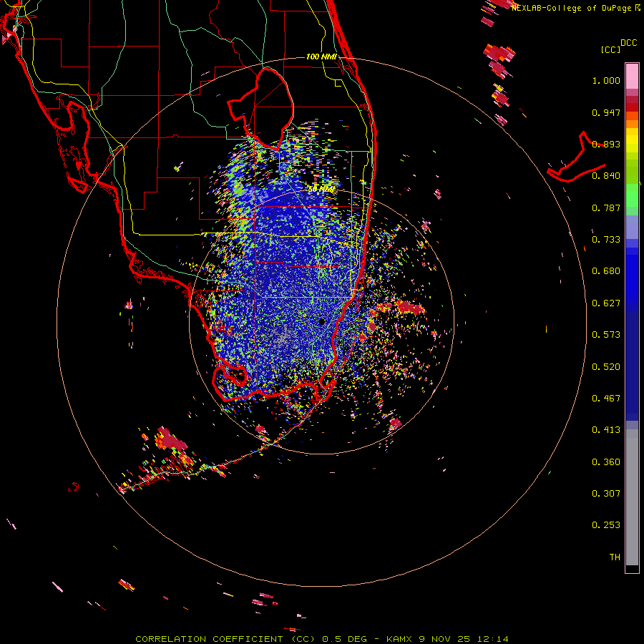644x644 pixels.
Task: Click the 0.5 DEG elevation text
Action: [345, 639]
